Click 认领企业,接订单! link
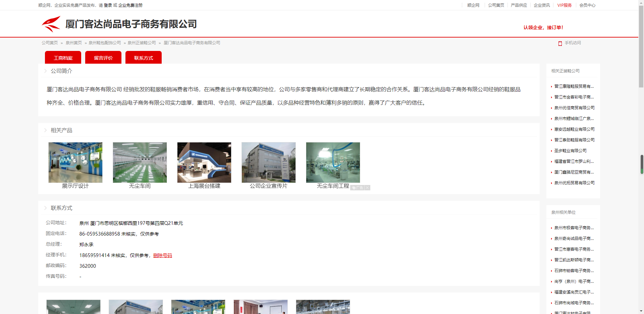This screenshot has height=314, width=644. point(543,27)
